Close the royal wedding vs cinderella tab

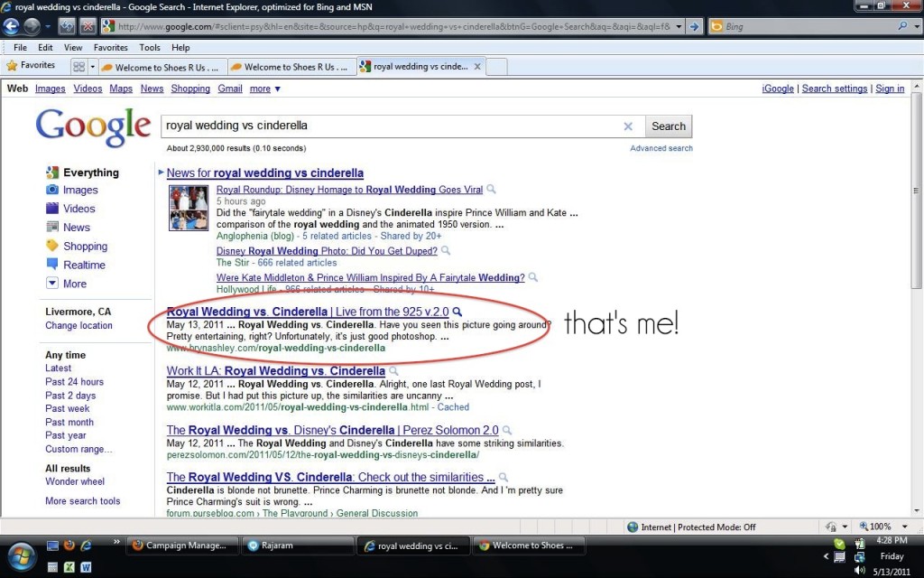point(477,67)
